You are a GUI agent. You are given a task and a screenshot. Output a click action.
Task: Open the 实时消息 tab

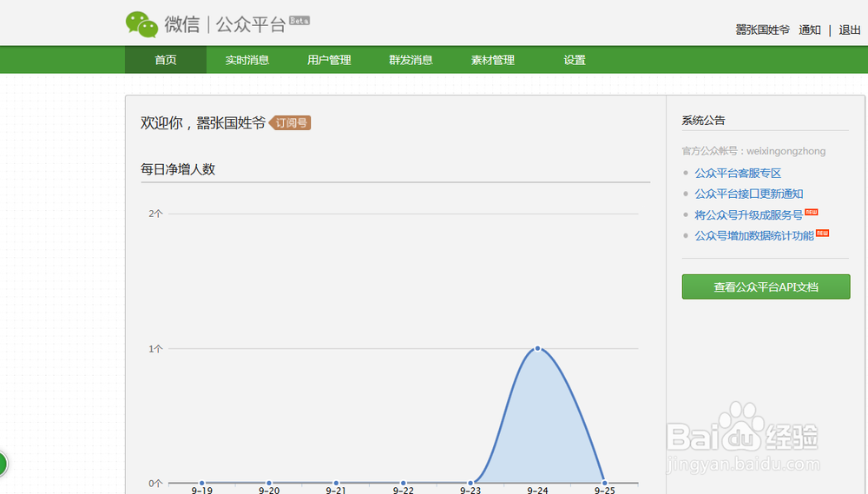(x=247, y=60)
